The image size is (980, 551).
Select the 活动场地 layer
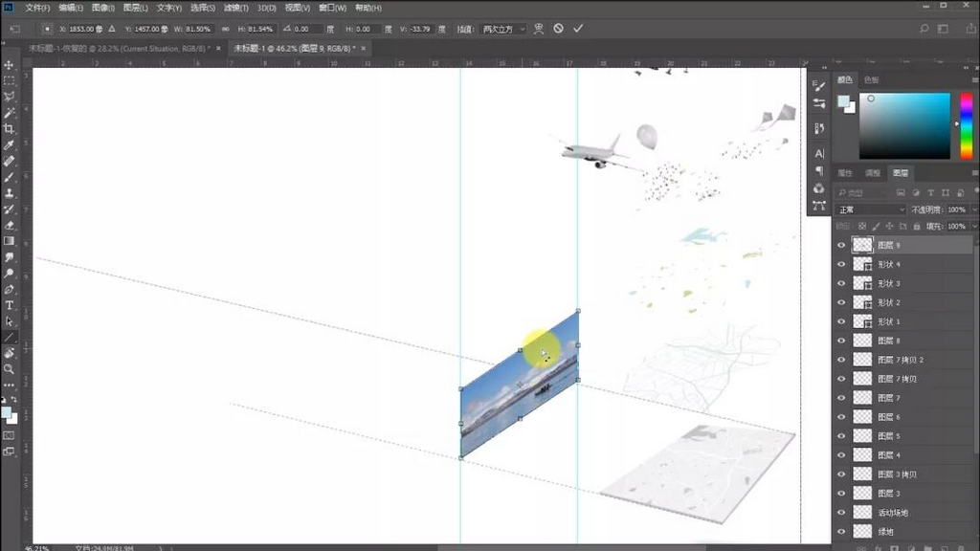pos(895,513)
